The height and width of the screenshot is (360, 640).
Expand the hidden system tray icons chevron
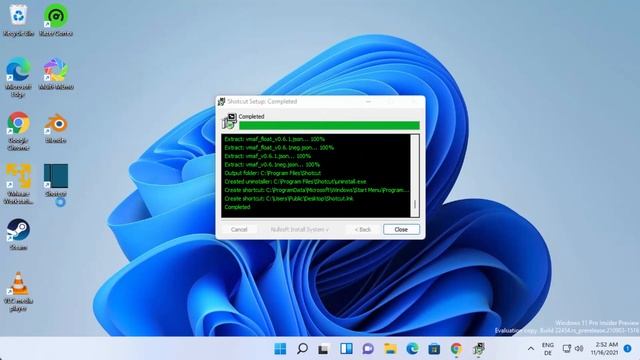tap(531, 349)
